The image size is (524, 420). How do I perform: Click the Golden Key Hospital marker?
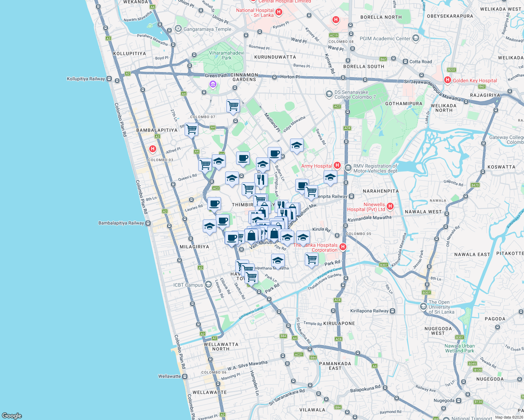[x=447, y=80]
